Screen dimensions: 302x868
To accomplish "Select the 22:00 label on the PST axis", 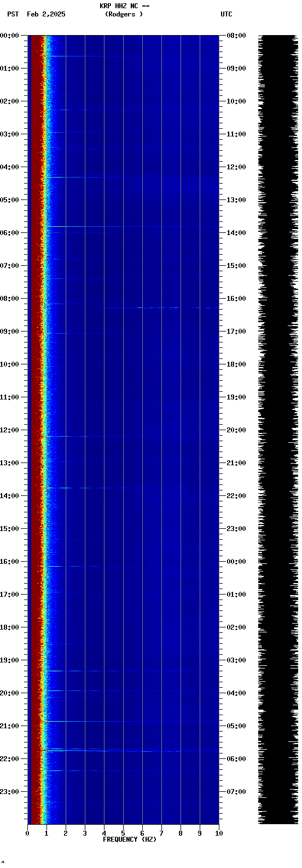I will coord(9,759).
